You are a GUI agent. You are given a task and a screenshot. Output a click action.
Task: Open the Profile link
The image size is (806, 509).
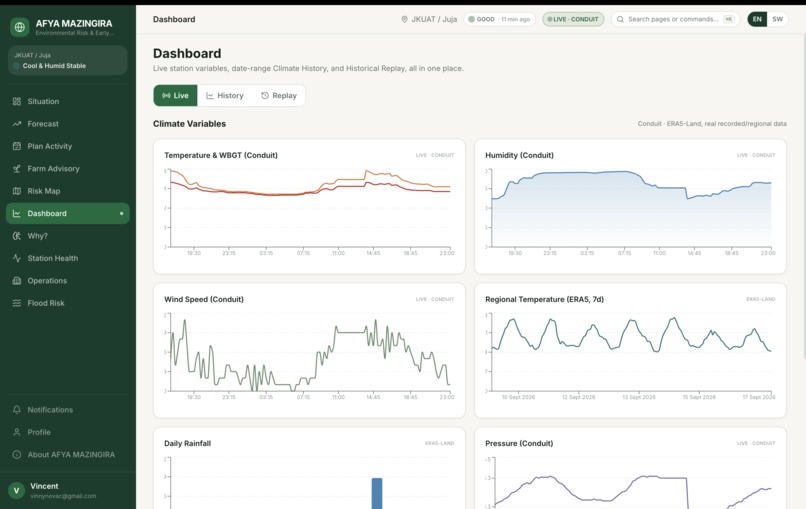[67, 432]
